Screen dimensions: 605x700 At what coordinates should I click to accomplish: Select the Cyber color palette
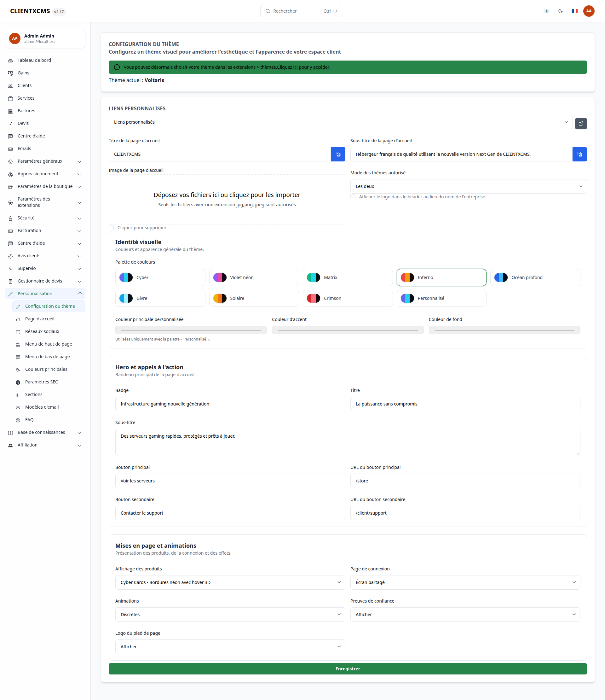pyautogui.click(x=160, y=277)
